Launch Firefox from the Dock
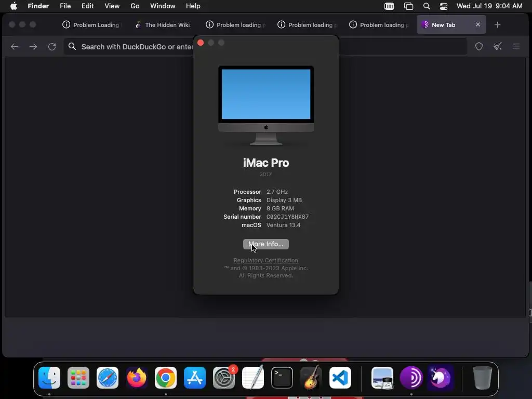Viewport: 532px width, 399px height. 137,378
